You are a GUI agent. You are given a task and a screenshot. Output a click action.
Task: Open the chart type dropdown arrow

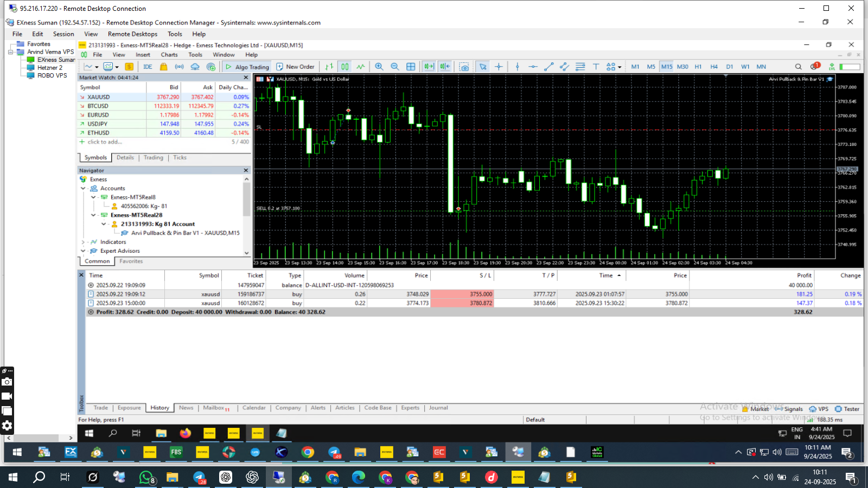(97, 67)
